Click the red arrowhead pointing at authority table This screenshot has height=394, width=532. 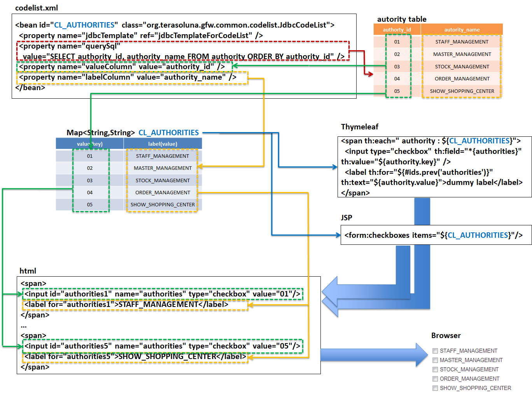pyautogui.click(x=370, y=74)
